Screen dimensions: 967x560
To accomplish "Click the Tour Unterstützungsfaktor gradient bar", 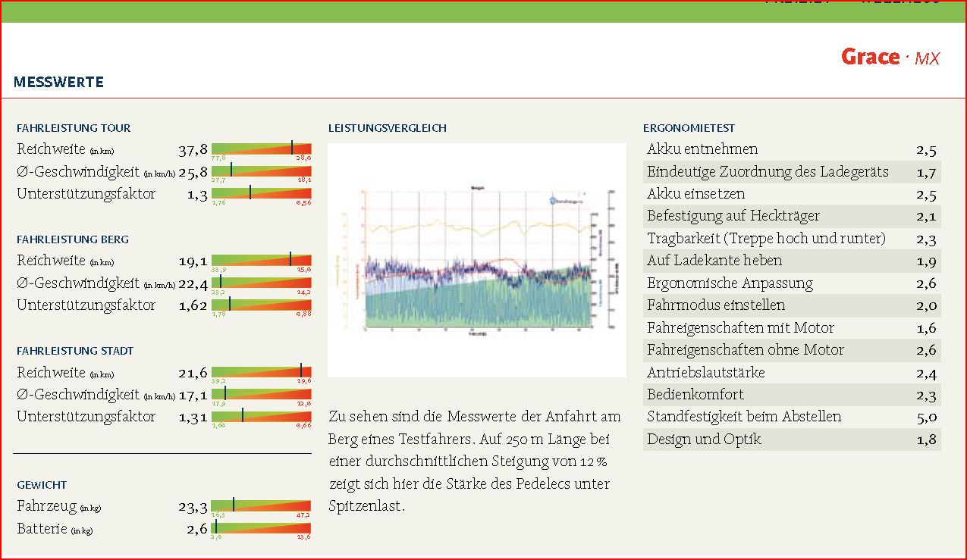I will [x=262, y=193].
